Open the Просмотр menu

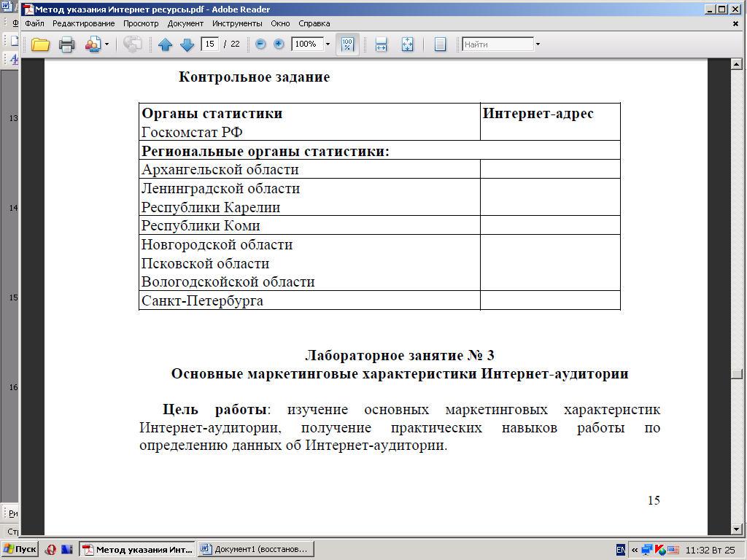point(141,23)
